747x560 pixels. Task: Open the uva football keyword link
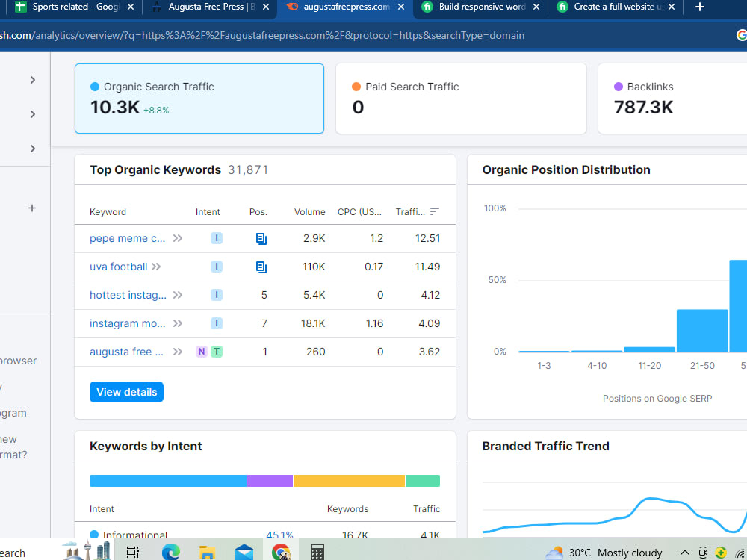(x=118, y=267)
